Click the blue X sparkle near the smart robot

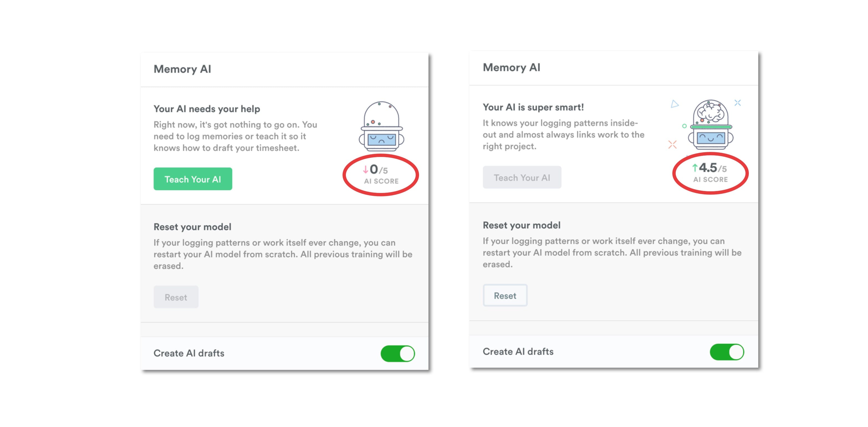click(737, 103)
